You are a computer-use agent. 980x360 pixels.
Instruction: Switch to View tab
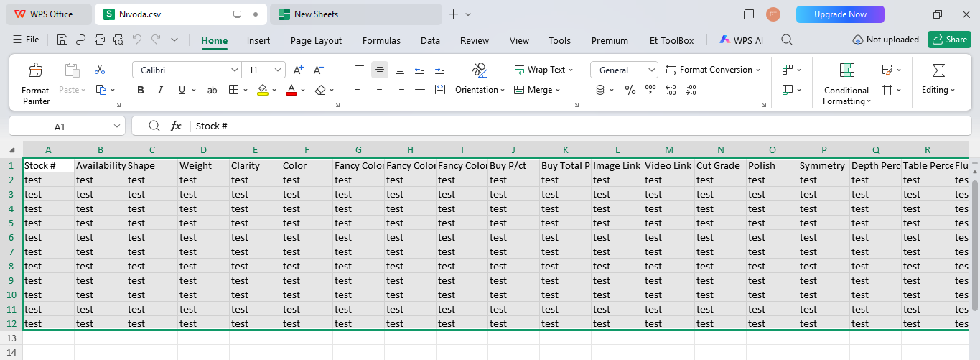(519, 40)
